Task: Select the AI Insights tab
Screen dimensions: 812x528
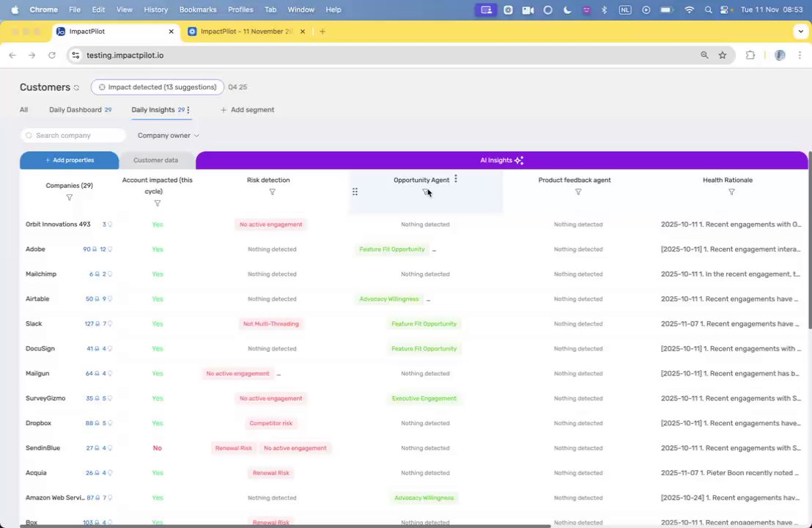Action: click(x=501, y=160)
